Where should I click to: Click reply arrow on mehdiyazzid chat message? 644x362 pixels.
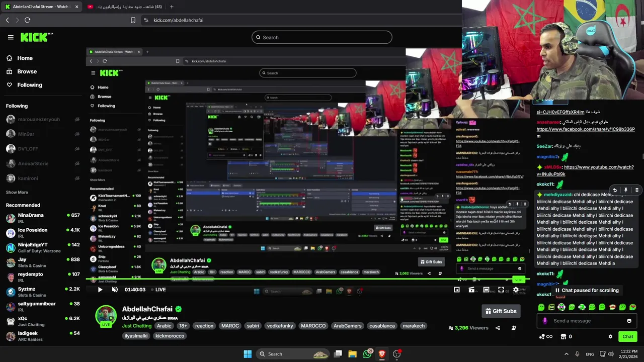coord(614,190)
